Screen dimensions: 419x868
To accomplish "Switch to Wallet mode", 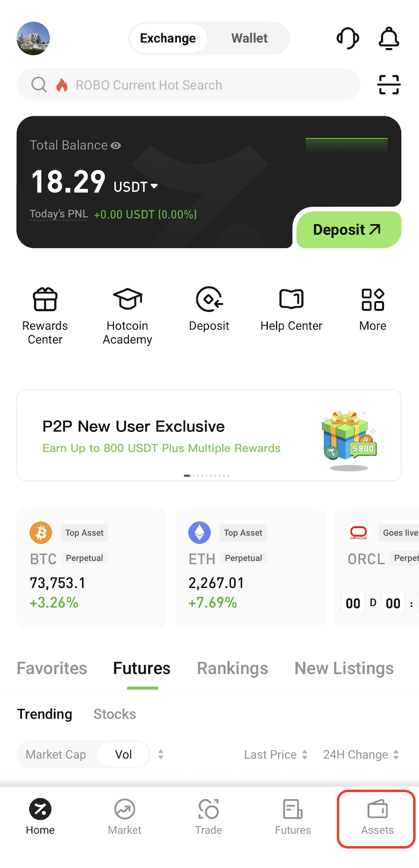I will (249, 38).
